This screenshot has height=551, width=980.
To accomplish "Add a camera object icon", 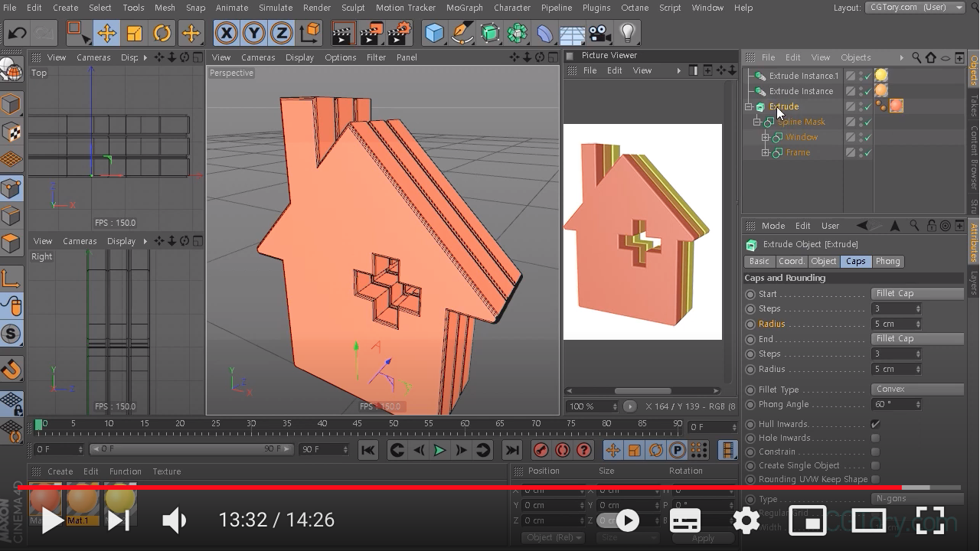I will [x=599, y=33].
